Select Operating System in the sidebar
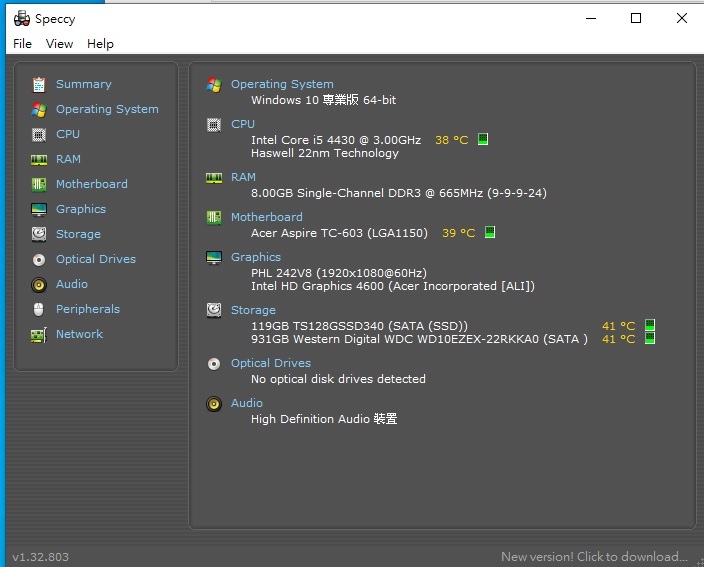Screen dimensions: 704x567 tap(107, 109)
